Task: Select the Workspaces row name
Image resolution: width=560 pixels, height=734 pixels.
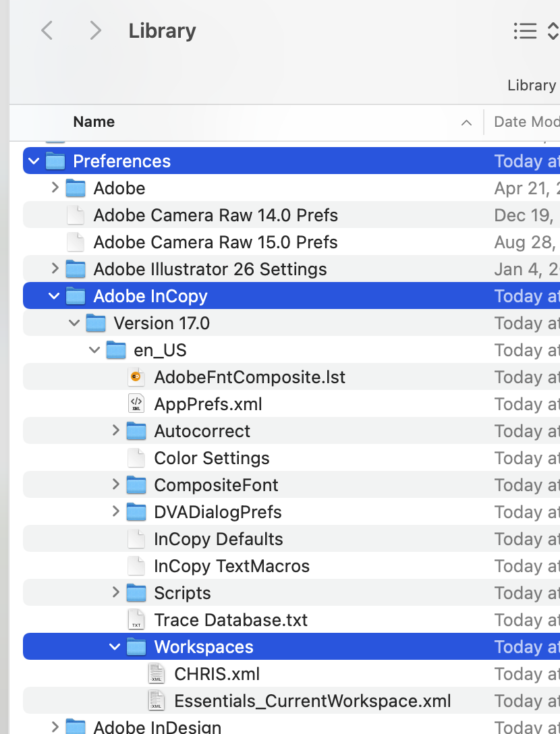Action: 204,648
